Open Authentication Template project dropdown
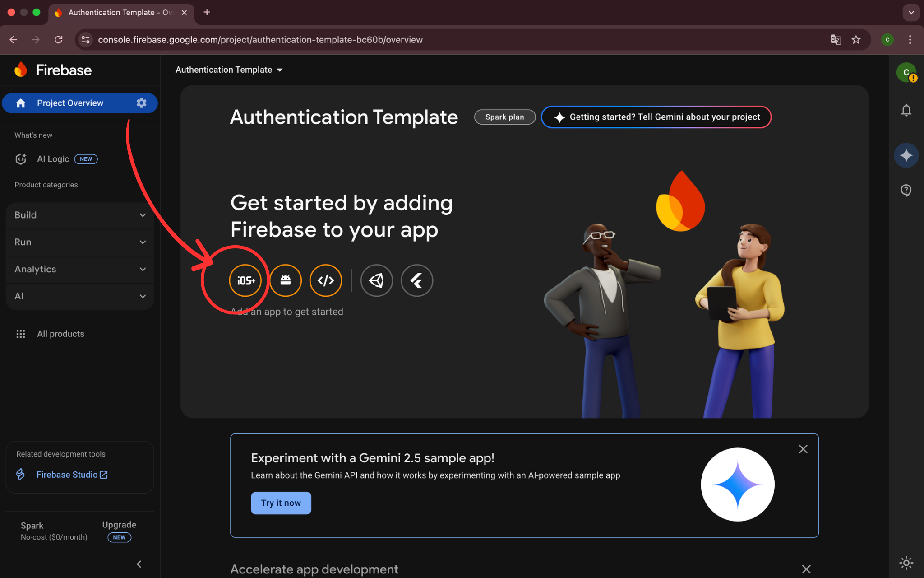Screen dimensions: 924x578 click(229, 70)
